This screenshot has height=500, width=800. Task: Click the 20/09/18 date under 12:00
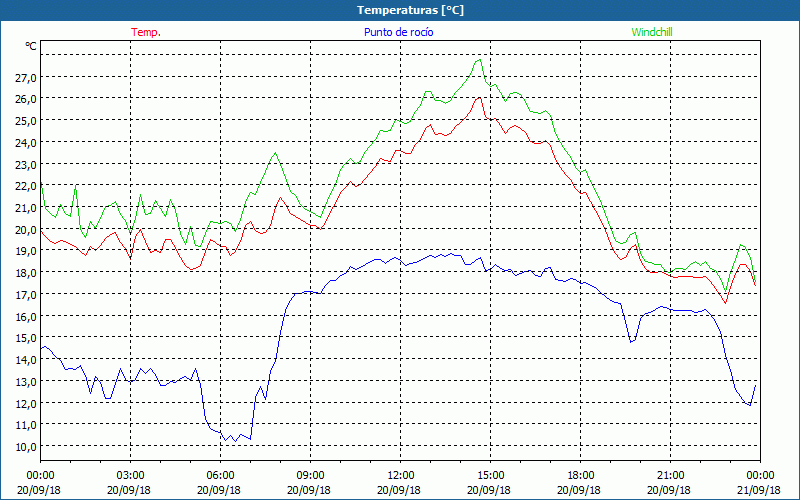tap(399, 490)
